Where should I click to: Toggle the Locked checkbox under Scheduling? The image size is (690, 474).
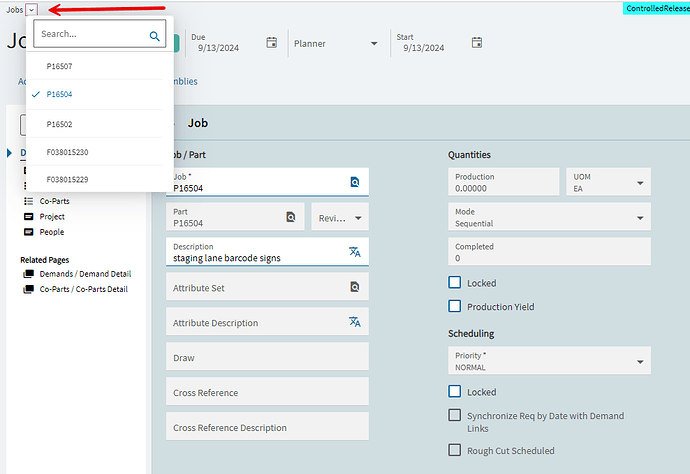click(455, 391)
